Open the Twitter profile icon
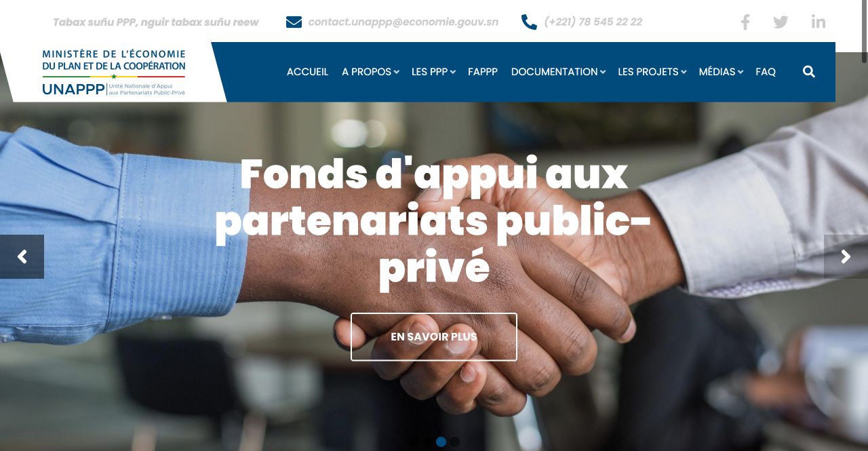Image resolution: width=868 pixels, height=451 pixels. point(781,22)
